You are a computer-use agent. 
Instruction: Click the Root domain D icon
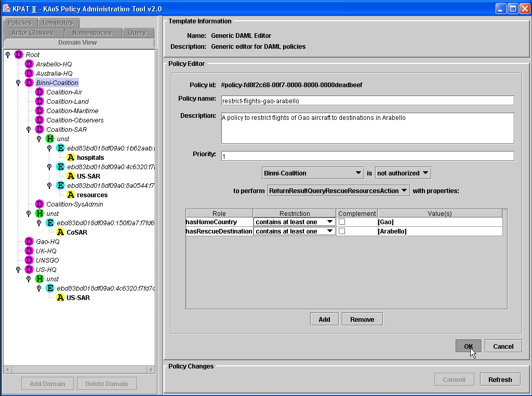[19, 54]
